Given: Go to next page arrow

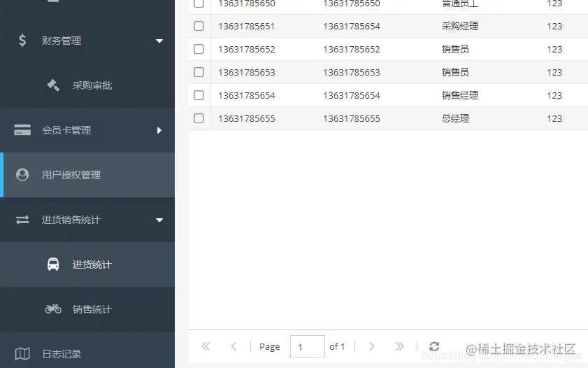Looking at the screenshot, I should point(372,346).
